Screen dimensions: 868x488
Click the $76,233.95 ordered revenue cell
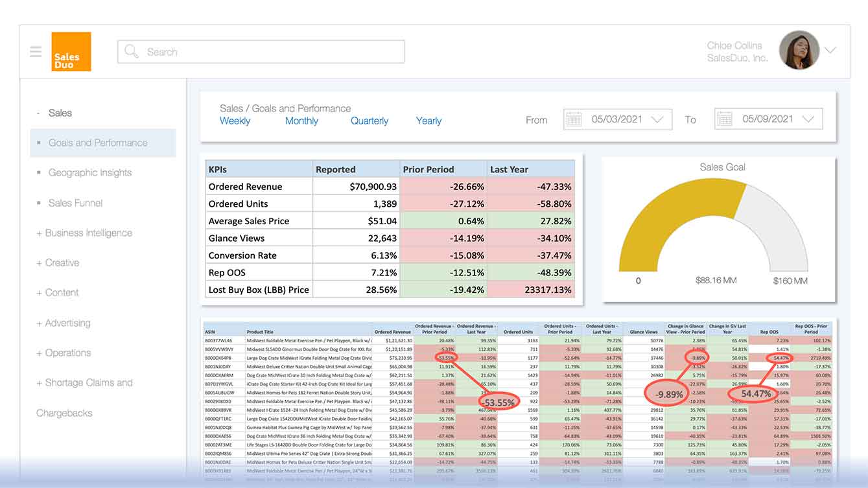[x=393, y=358]
